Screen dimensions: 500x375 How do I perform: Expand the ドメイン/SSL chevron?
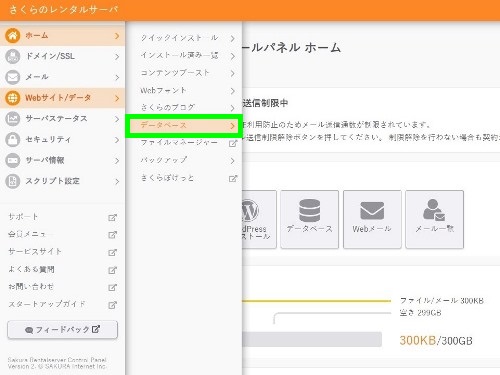coord(117,57)
